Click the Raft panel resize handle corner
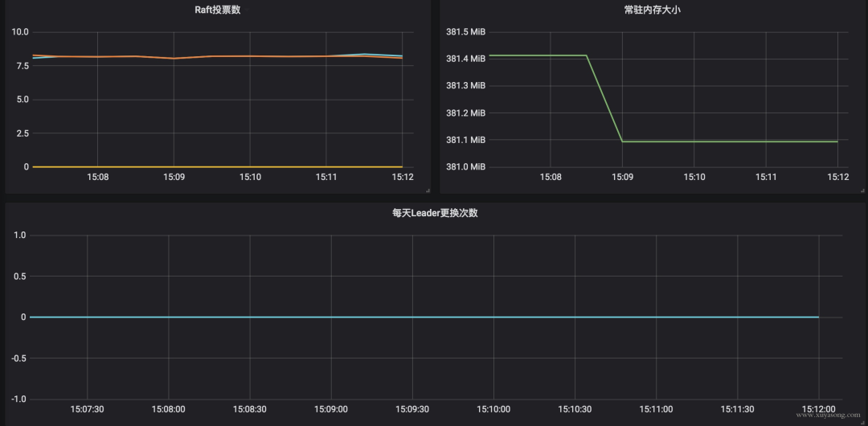868x426 pixels. 428,190
